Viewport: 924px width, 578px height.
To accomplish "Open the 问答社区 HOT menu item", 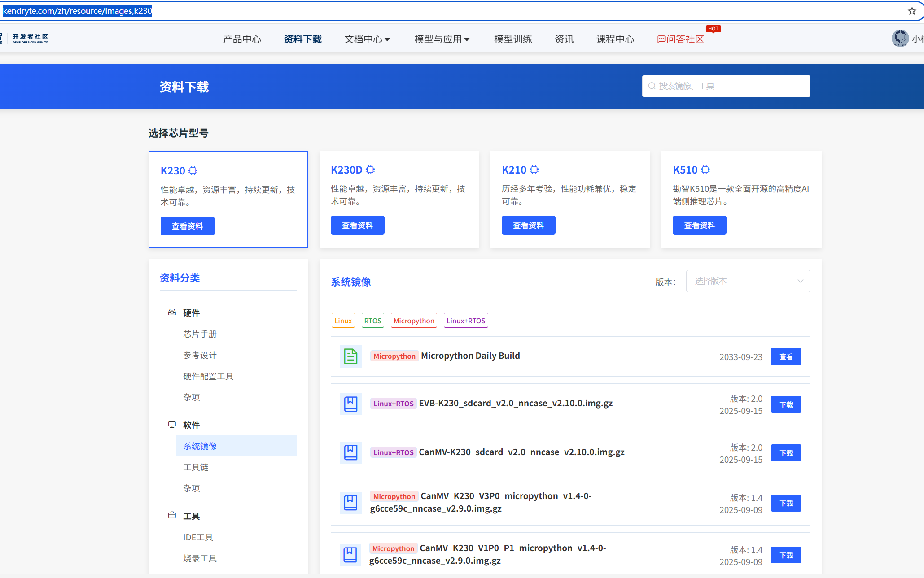I will pyautogui.click(x=681, y=39).
